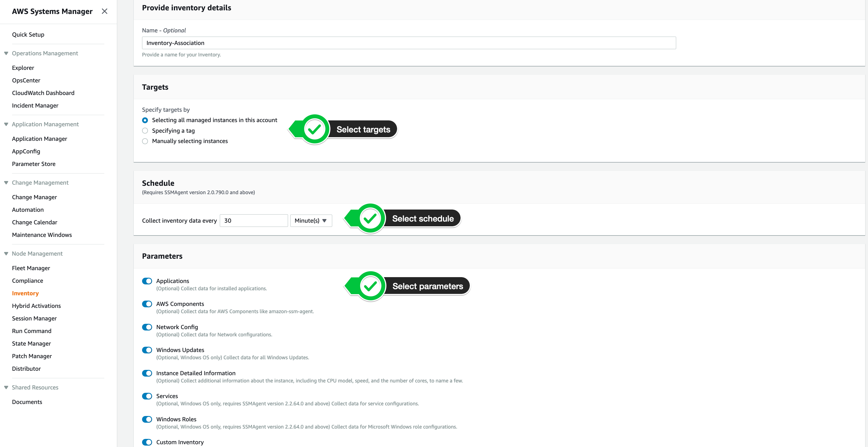This screenshot has height=447, width=868.
Task: Click the Select parameters checkmark badge
Action: pos(370,286)
